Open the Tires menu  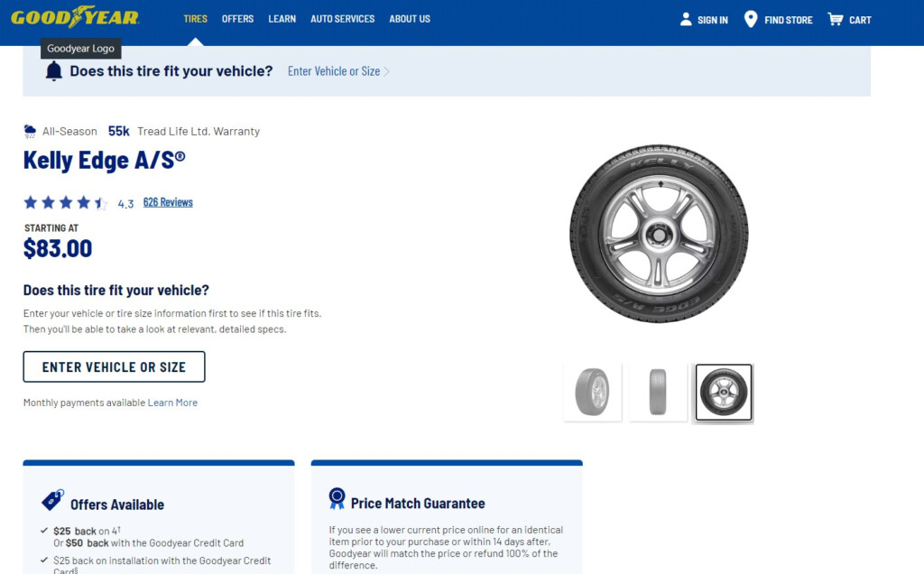pos(195,19)
